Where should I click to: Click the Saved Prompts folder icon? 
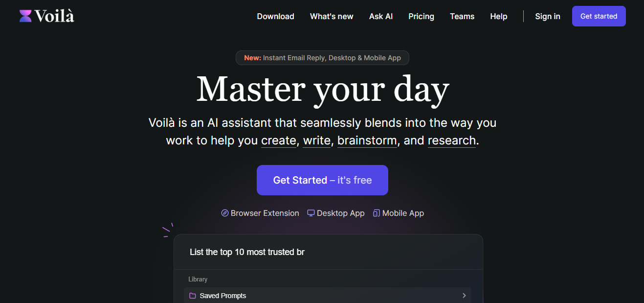tap(193, 296)
